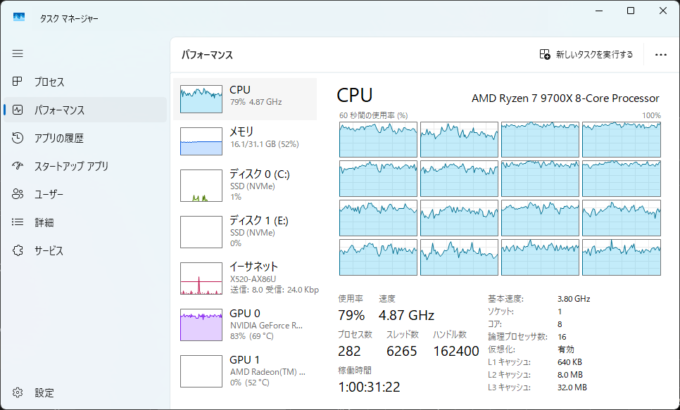This screenshot has height=410, width=680.
Task: Open the 詳細 details list icon
Action: [18, 222]
